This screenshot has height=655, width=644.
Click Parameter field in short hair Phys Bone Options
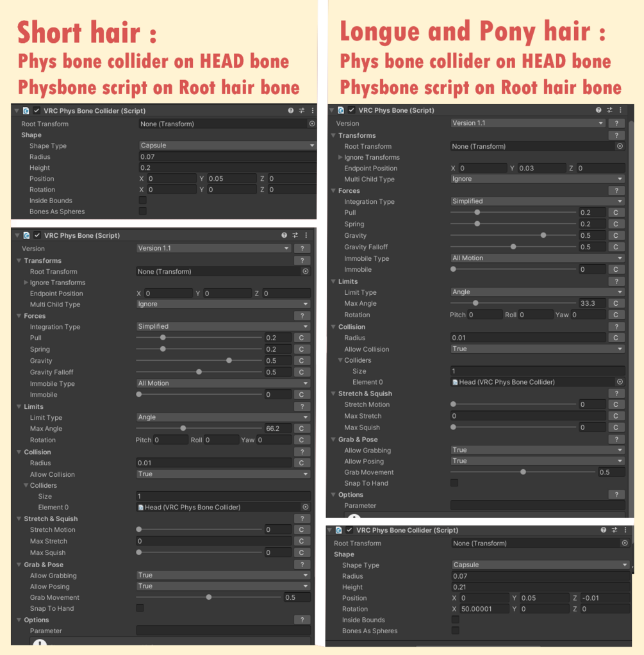(x=223, y=631)
